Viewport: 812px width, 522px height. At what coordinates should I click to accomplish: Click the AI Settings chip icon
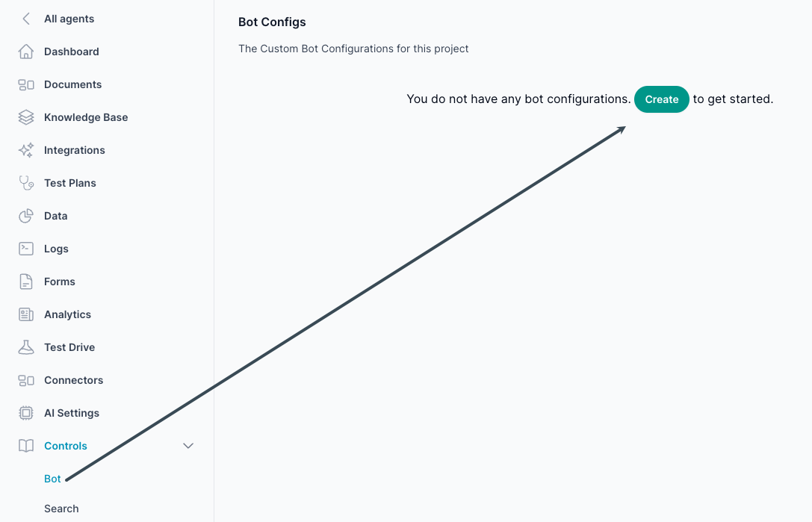point(26,413)
